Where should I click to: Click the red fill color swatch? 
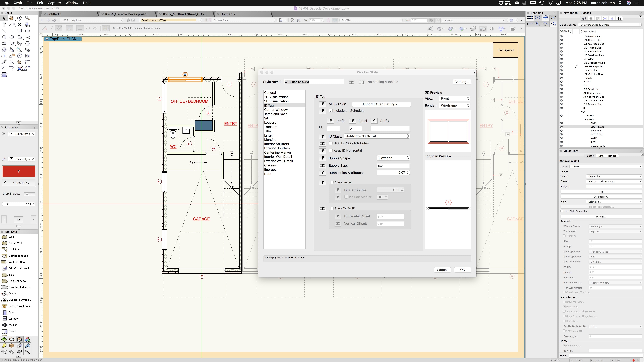[x=19, y=171]
